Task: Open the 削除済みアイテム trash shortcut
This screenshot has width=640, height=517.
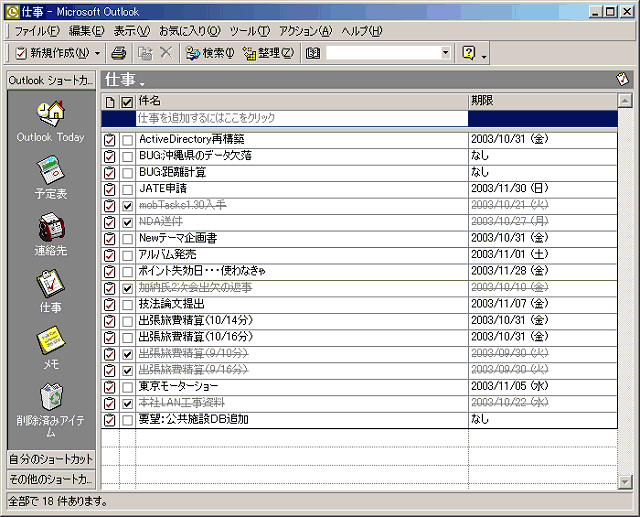Action: pyautogui.click(x=51, y=397)
